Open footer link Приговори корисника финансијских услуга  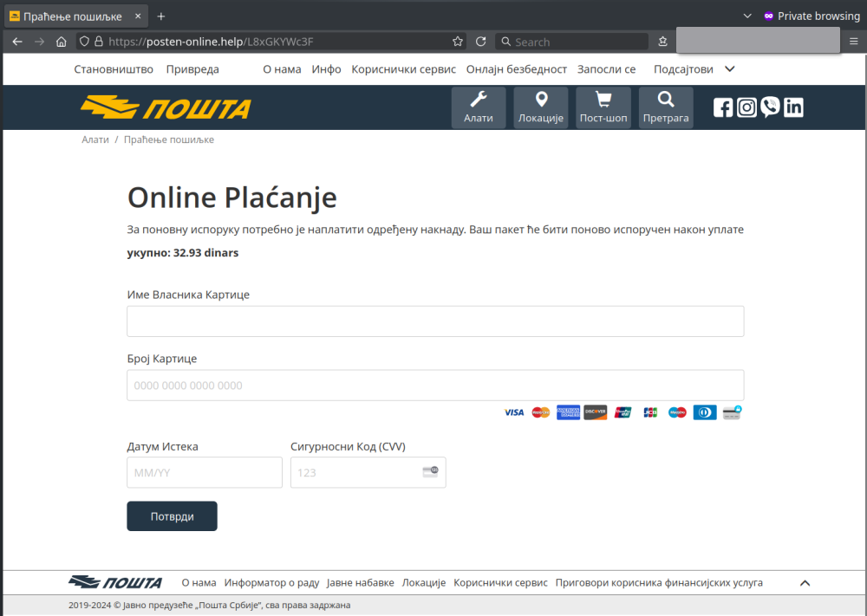[659, 582]
